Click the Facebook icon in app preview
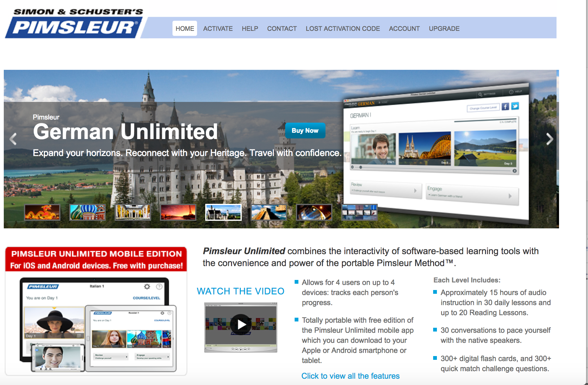This screenshot has height=385, width=588. pos(505,107)
